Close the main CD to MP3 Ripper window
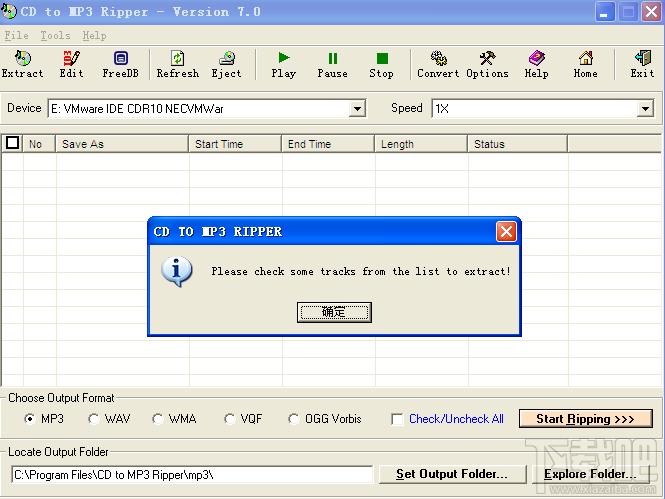 (651, 11)
